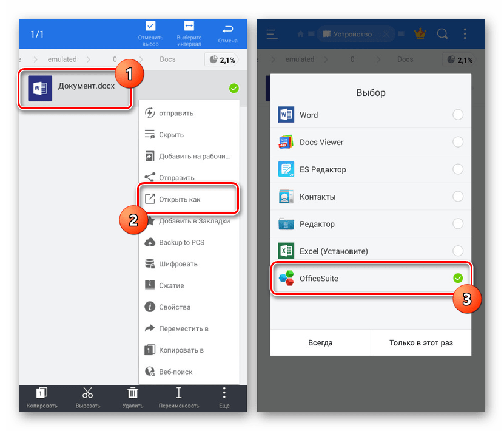Image resolution: width=504 pixels, height=431 pixels.
Task: Choose Добавить в Закладки menu entry
Action: [189, 221]
